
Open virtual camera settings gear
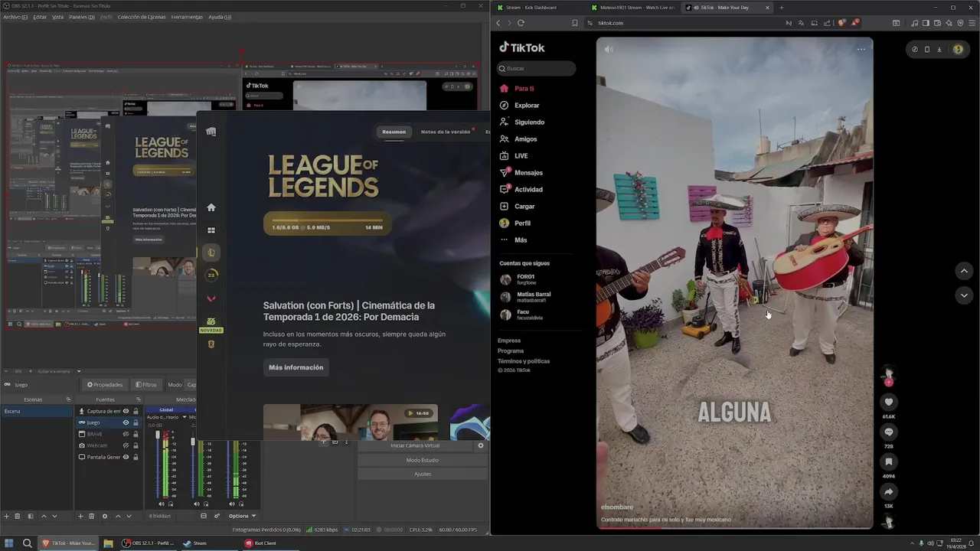click(x=481, y=445)
